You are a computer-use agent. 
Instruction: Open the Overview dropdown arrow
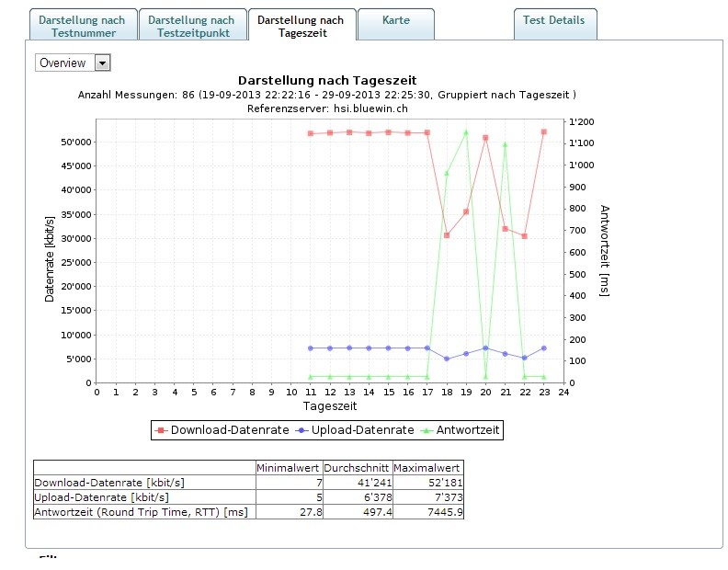coord(102,63)
